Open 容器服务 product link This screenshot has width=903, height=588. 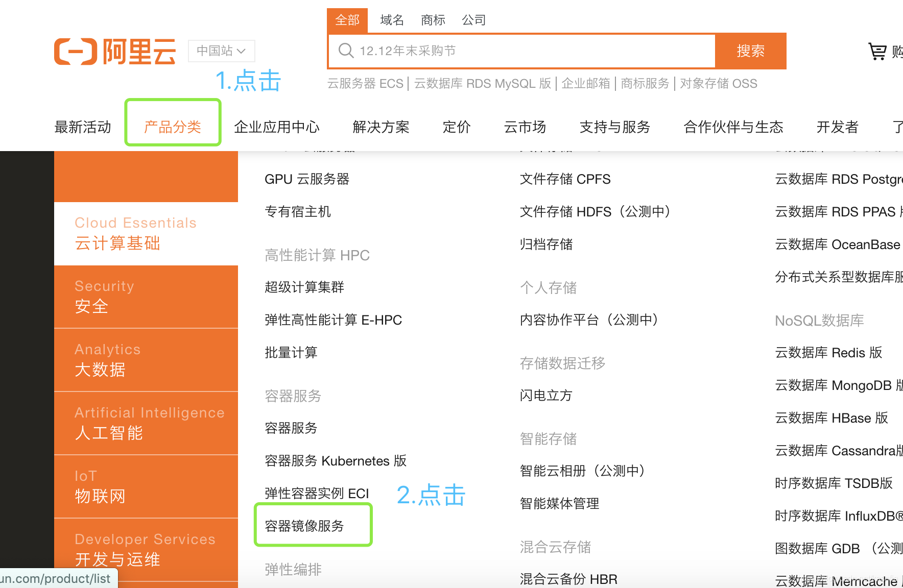(291, 428)
